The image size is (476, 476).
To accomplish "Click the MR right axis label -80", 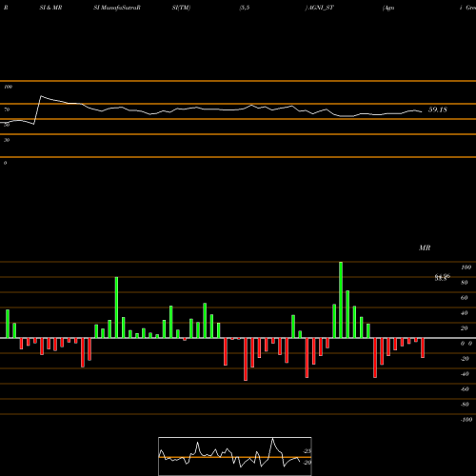I will pos(465,405).
